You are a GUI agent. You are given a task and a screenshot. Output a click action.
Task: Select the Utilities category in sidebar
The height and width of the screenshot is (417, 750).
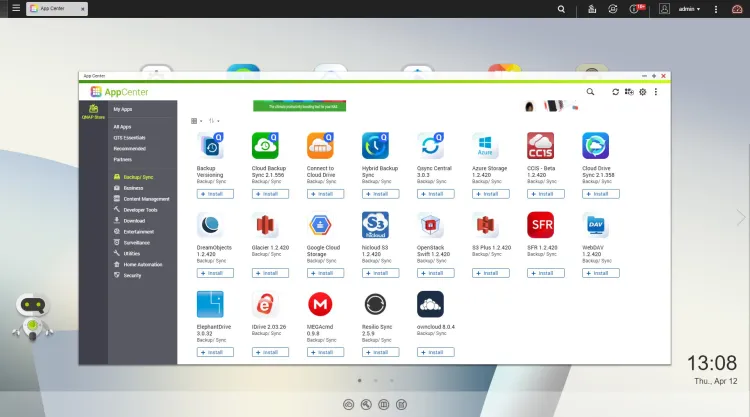132,253
